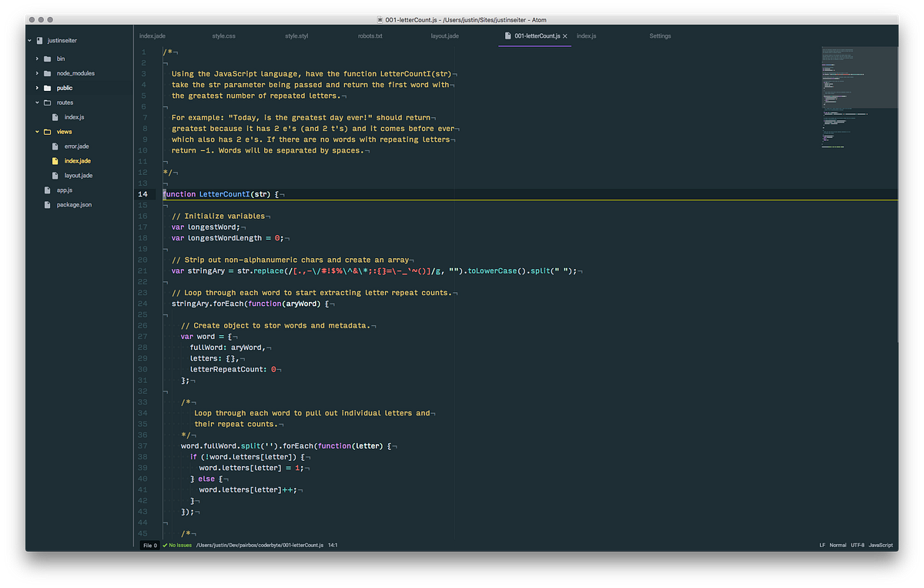Image resolution: width=924 pixels, height=588 pixels.
Task: Switch to the style.styl tab
Action: click(x=296, y=35)
